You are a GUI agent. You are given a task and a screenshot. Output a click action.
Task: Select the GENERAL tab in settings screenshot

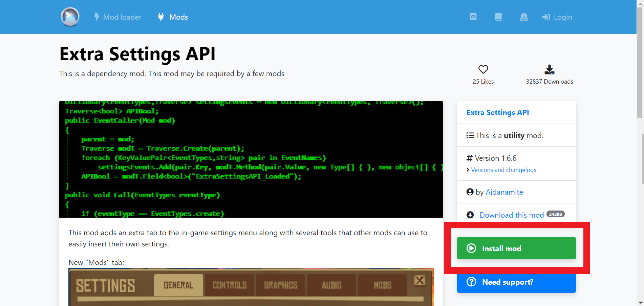(x=178, y=285)
